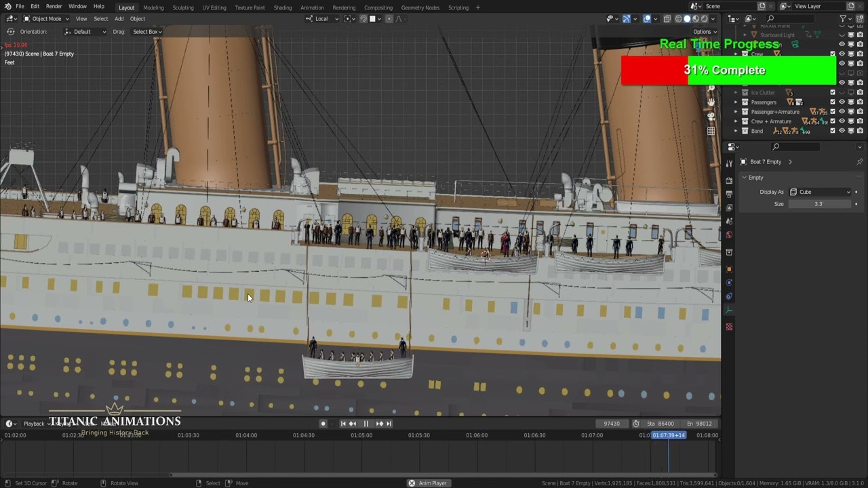Toggle proportional editing in the header
The height and width of the screenshot is (488, 868).
click(x=389, y=19)
